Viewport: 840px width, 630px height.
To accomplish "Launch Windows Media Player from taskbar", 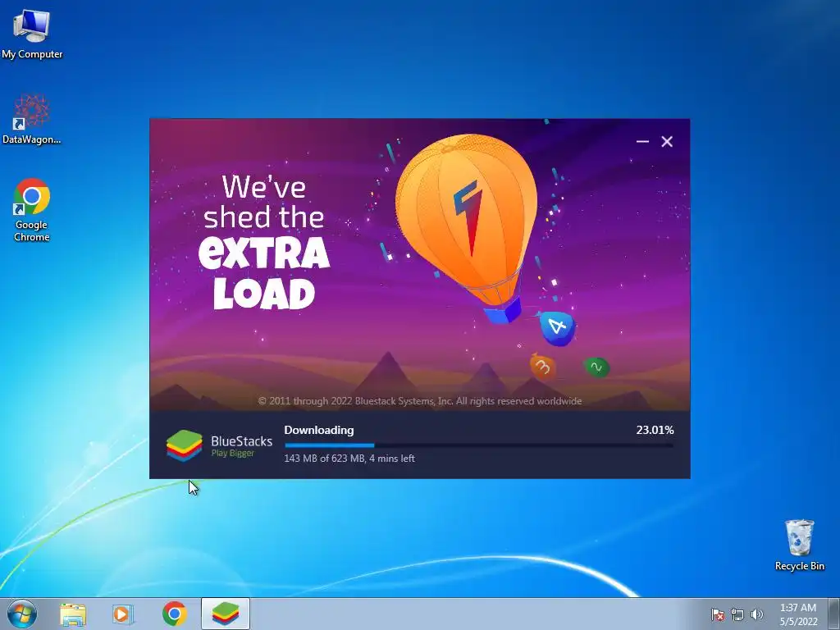I will pos(123,614).
